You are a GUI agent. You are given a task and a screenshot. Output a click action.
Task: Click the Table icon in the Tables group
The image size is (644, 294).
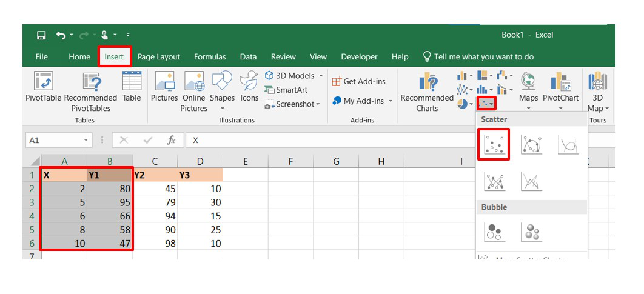(x=132, y=87)
